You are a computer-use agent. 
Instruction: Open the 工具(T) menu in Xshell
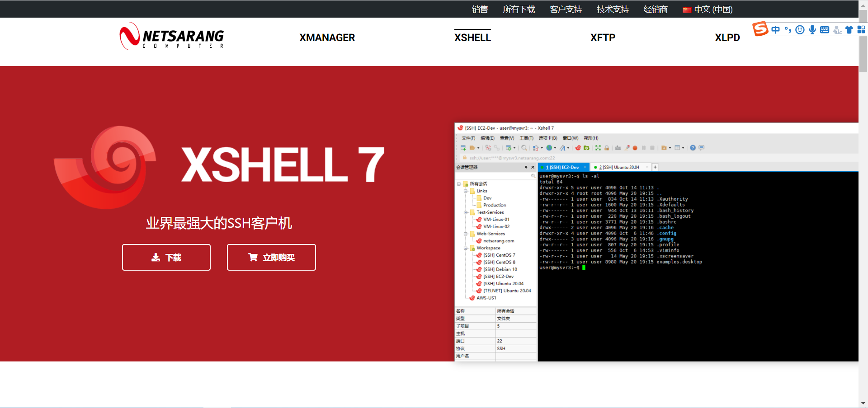[526, 138]
